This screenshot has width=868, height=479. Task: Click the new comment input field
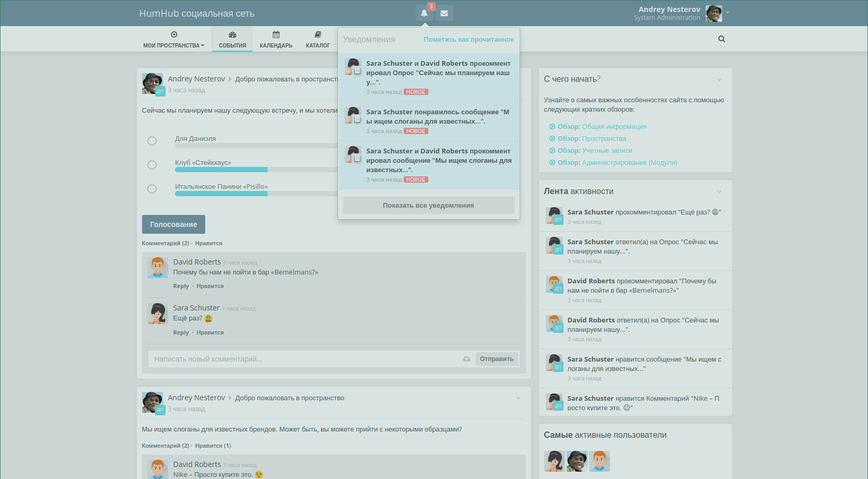tap(303, 359)
